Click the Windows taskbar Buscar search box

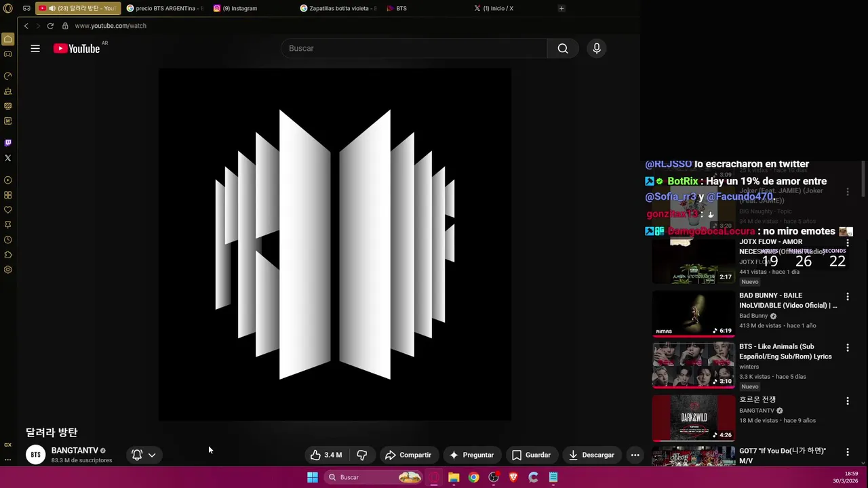[373, 477]
